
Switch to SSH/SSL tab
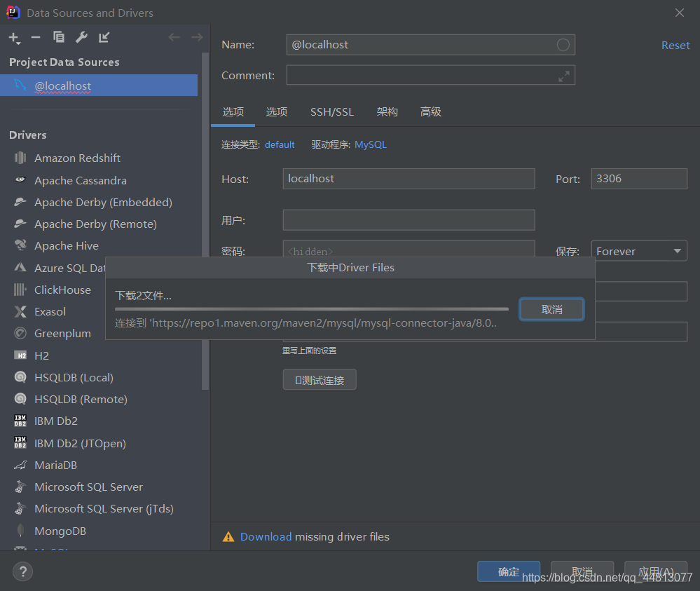[331, 111]
